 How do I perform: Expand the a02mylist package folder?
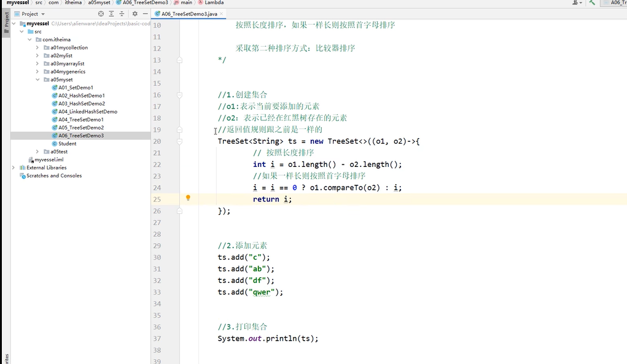point(37,55)
